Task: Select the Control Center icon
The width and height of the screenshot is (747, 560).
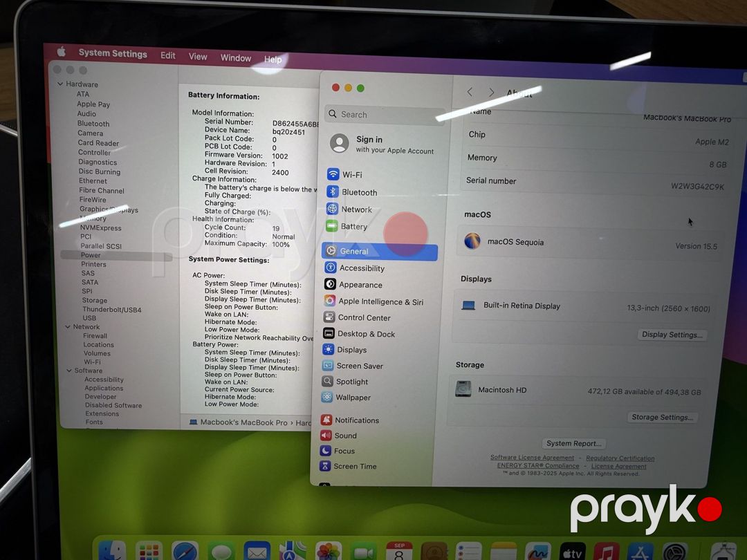Action: (329, 317)
